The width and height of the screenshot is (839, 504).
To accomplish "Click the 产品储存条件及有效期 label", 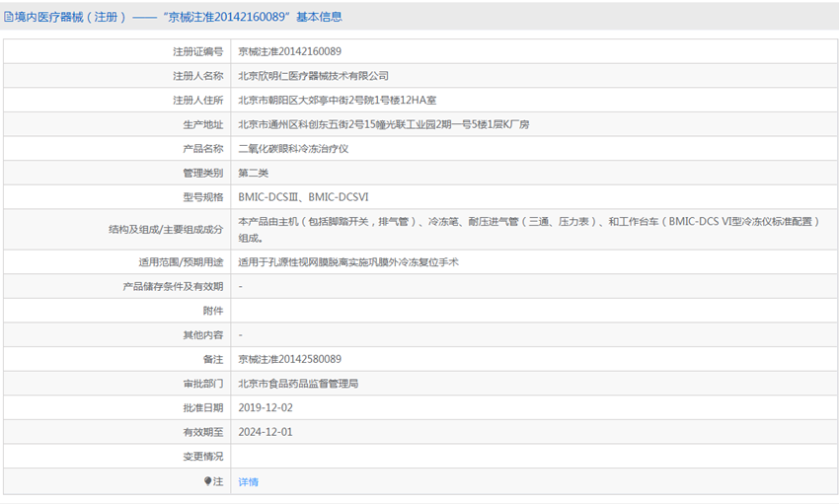I will tap(173, 286).
